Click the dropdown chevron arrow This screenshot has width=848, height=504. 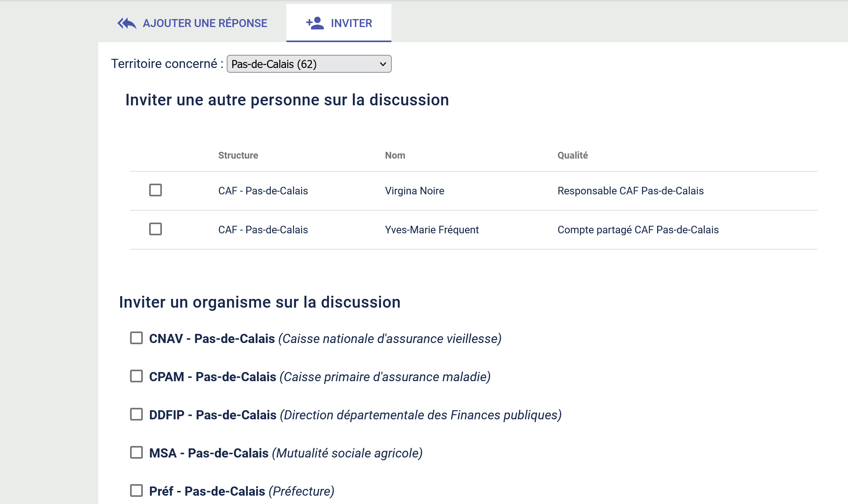click(383, 64)
